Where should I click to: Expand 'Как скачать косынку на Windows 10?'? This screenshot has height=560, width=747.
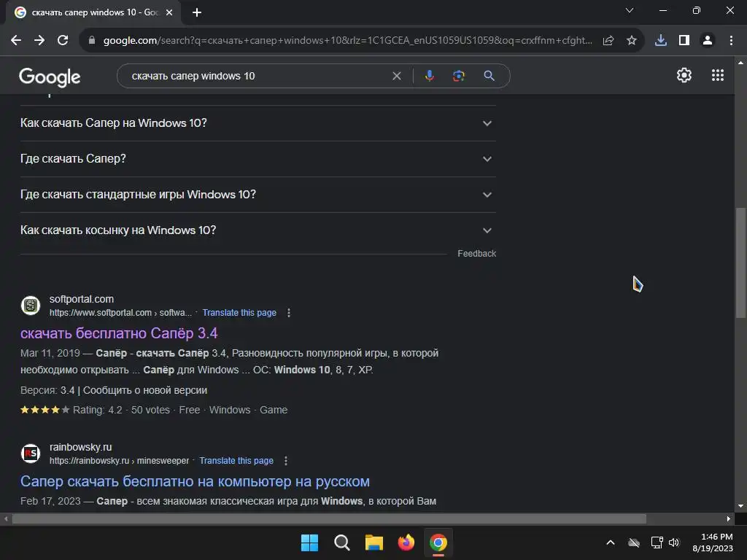click(258, 230)
